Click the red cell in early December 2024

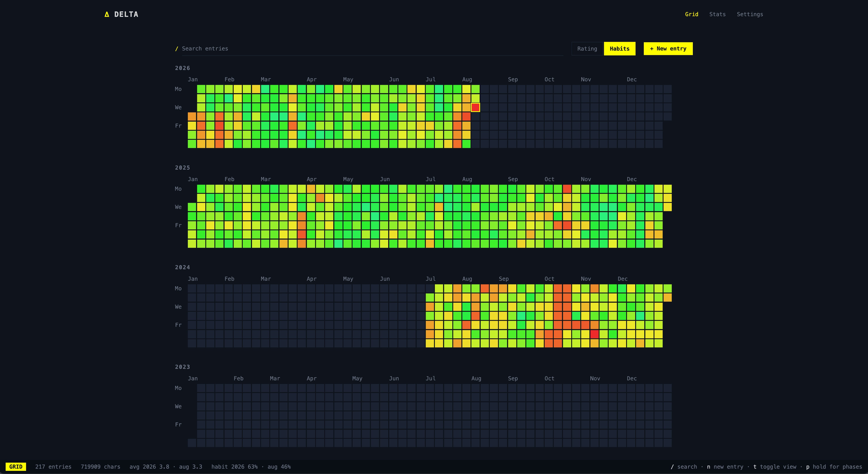click(594, 334)
